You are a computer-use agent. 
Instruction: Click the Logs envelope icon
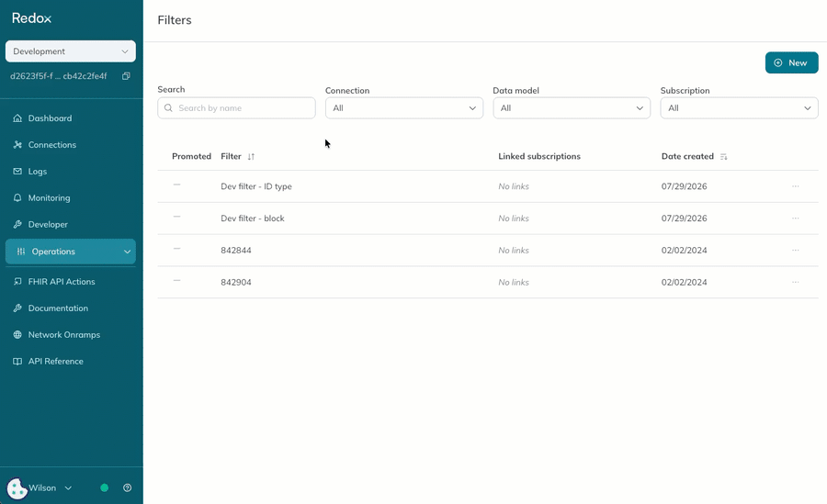[x=17, y=172]
